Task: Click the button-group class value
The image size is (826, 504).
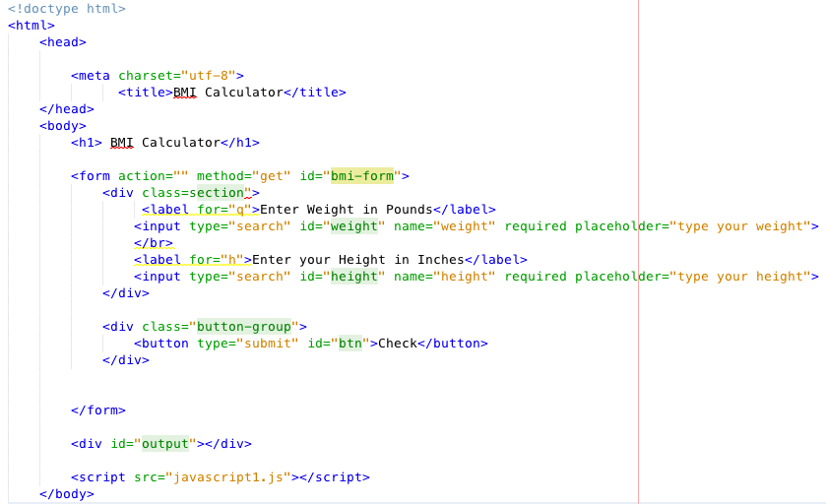Action: [x=244, y=327]
